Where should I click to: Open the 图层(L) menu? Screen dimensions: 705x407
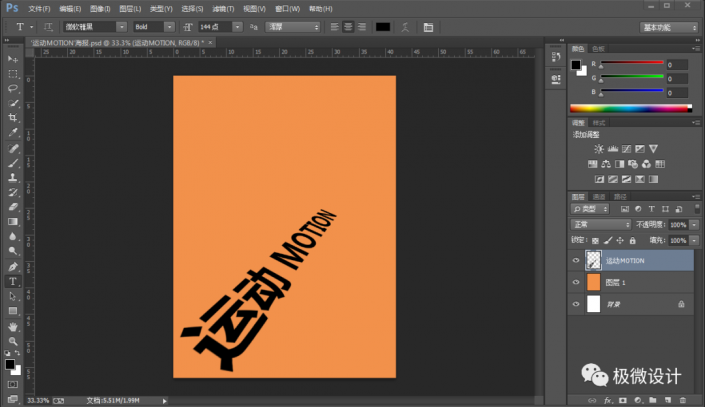tap(130, 9)
